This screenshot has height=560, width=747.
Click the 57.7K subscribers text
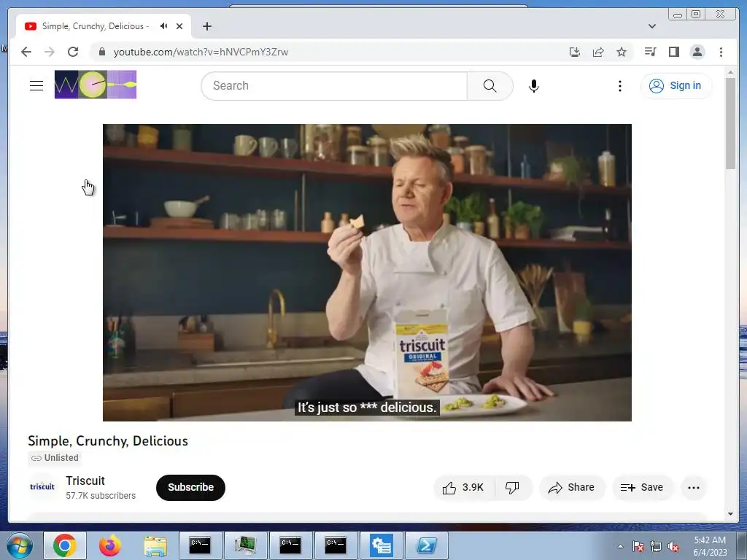[x=101, y=496]
